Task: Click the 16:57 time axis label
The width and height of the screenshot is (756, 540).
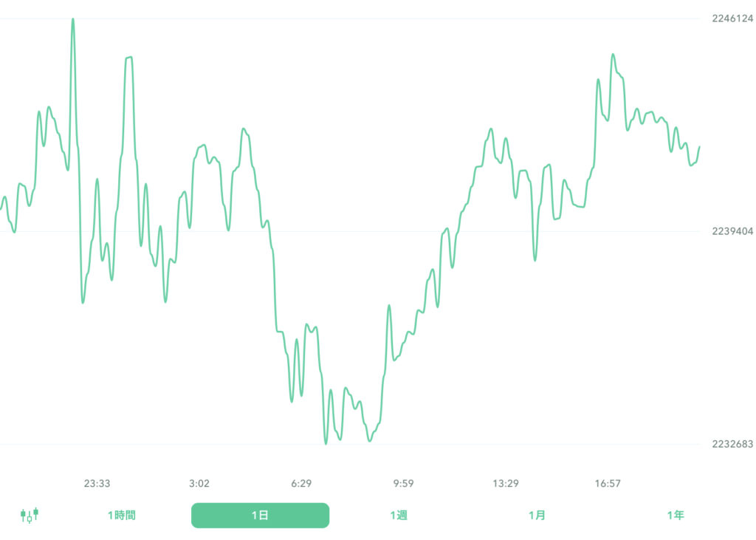Action: 608,484
